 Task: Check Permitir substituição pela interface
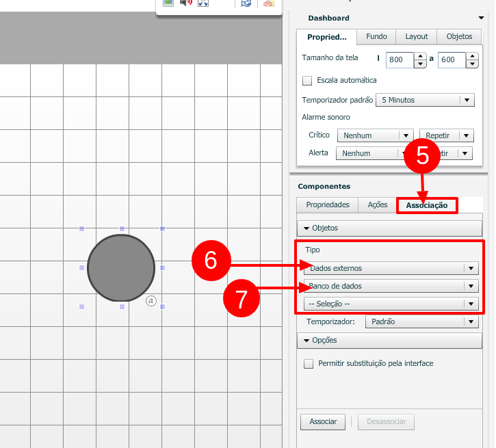(x=309, y=364)
